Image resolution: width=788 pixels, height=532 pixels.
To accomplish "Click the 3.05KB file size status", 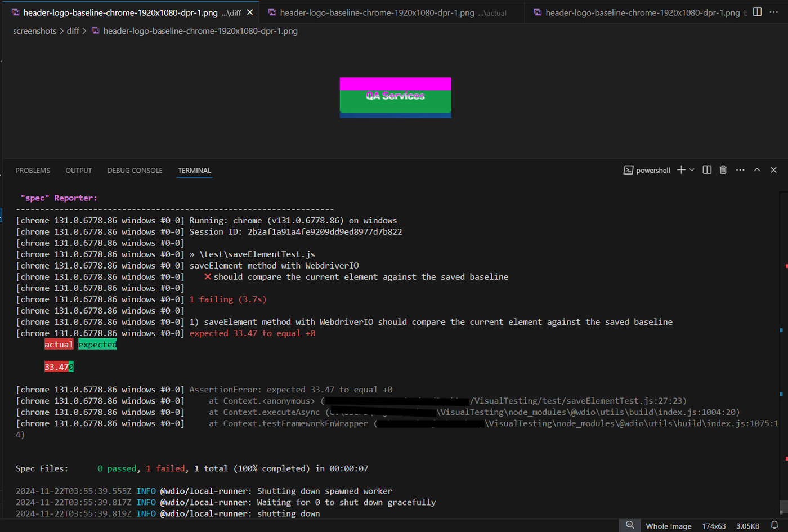I will pyautogui.click(x=747, y=526).
